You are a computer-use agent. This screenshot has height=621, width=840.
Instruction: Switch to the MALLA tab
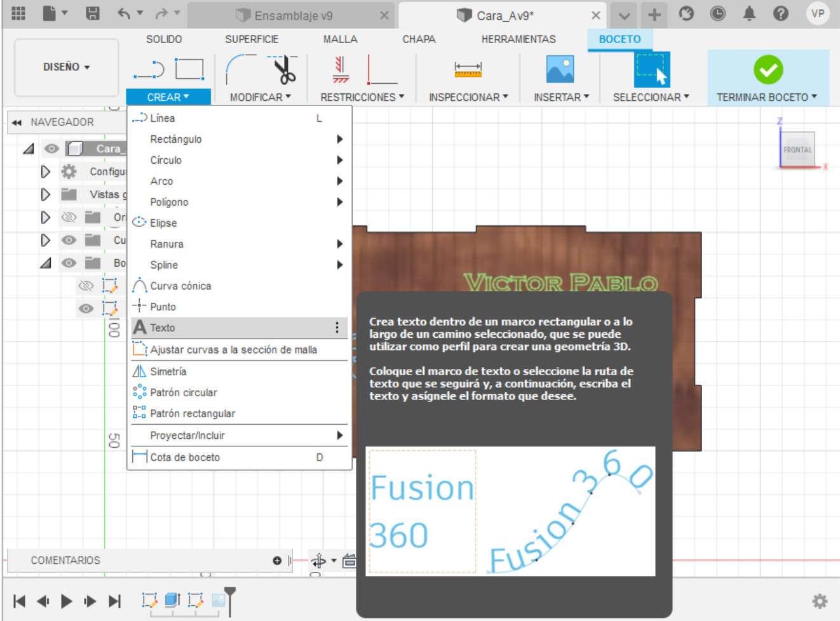341,39
